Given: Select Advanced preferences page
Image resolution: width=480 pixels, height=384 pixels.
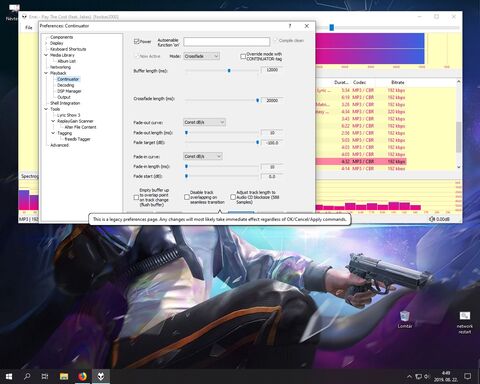Looking at the screenshot, I should pyautogui.click(x=59, y=145).
